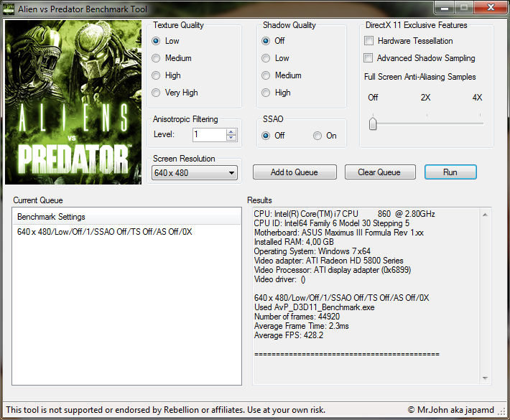This screenshot has height=420, width=510.
Task: Click the CPU: Intel(R) Core(TM) i7 line
Action: [345, 213]
